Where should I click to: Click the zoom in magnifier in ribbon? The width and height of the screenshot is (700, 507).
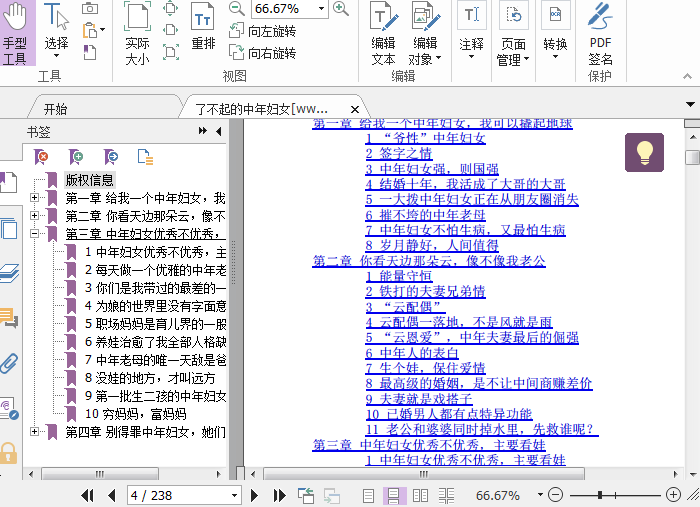point(341,8)
